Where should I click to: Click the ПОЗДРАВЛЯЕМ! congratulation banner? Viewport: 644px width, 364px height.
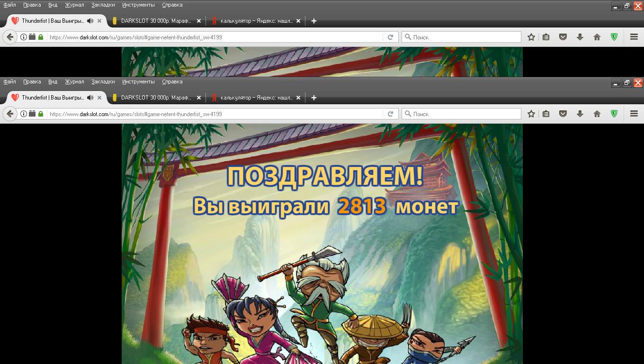click(x=324, y=177)
